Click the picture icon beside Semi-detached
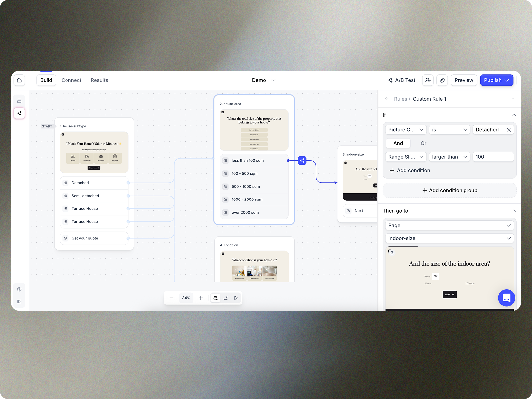 pos(66,196)
